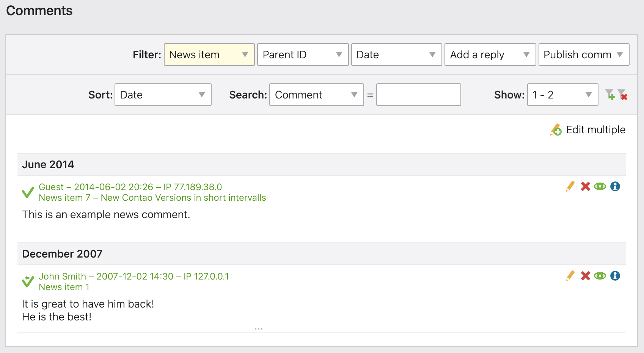644x353 pixels.
Task: Open the Sort by Date dropdown
Action: [163, 95]
